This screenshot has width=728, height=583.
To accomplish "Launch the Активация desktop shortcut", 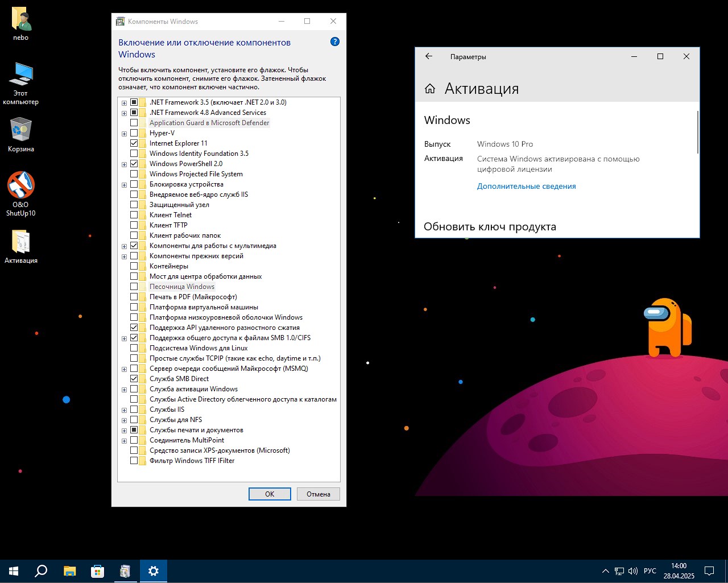I will (21, 242).
